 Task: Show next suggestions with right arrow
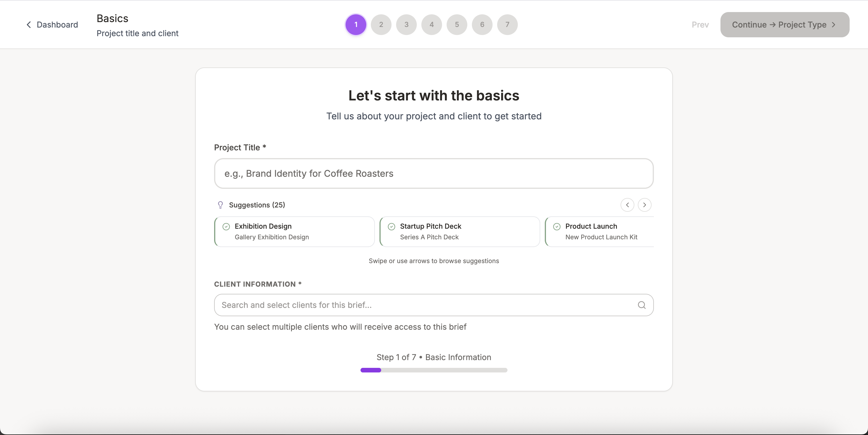[644, 205]
